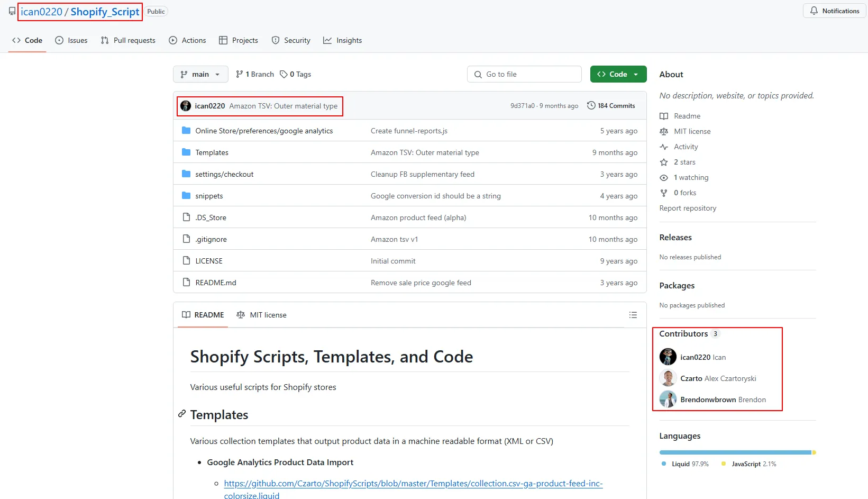The height and width of the screenshot is (499, 868).
Task: Click the star icon next to 2 stars
Action: click(x=664, y=162)
